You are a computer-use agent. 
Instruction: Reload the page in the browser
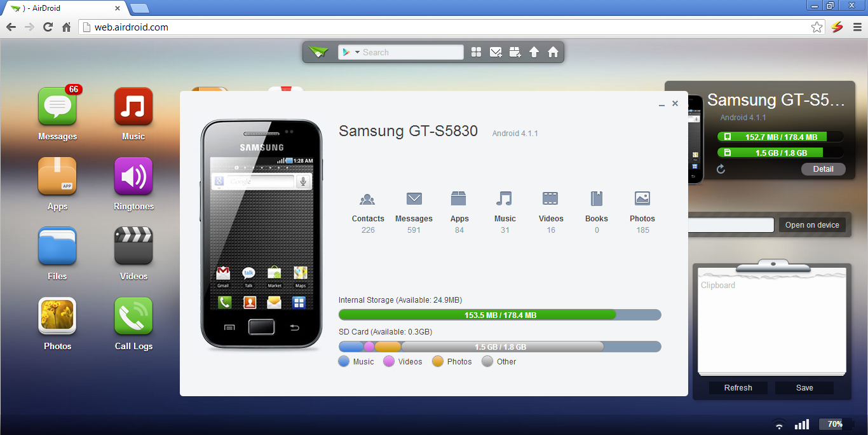pos(48,27)
